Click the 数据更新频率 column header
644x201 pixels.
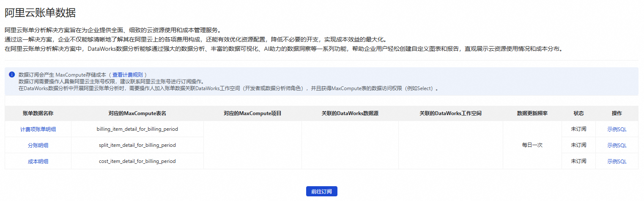point(532,113)
